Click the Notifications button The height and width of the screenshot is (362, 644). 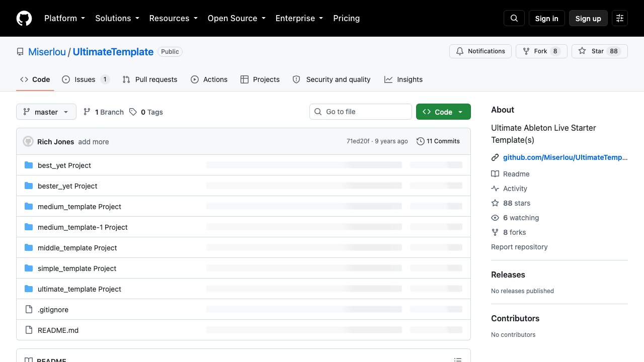coord(480,51)
